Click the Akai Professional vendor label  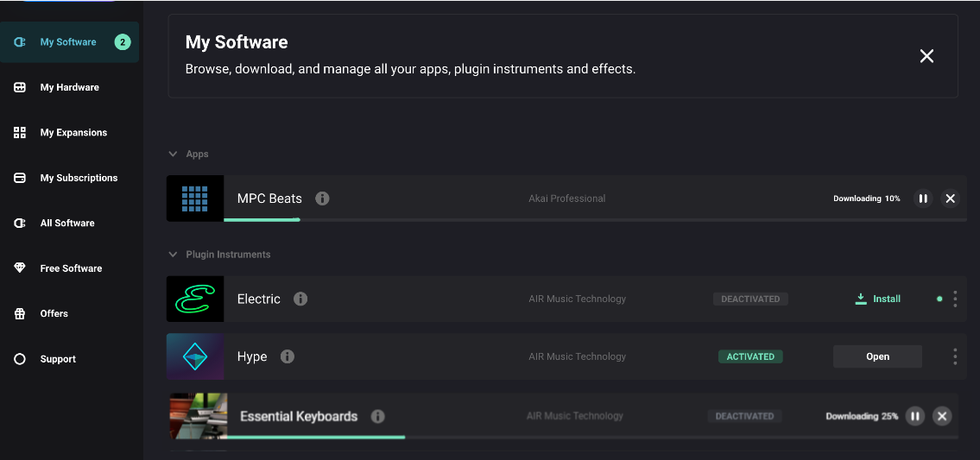click(x=567, y=198)
